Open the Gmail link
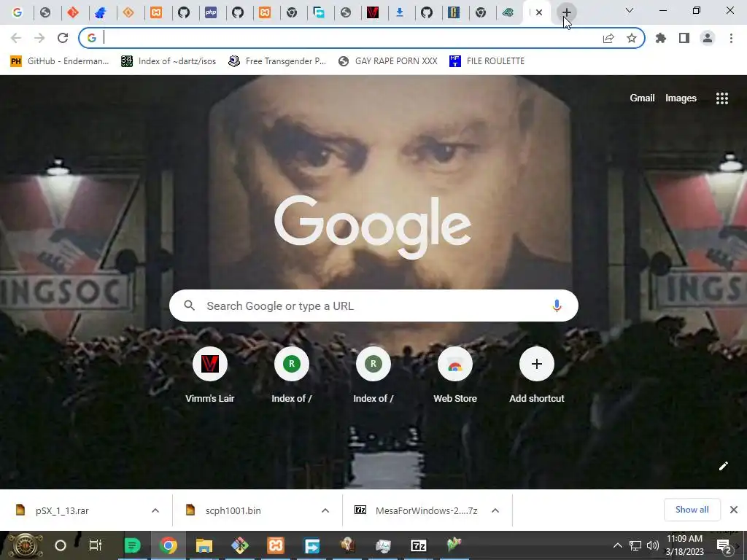Viewport: 747px width, 560px height. pyautogui.click(x=642, y=98)
